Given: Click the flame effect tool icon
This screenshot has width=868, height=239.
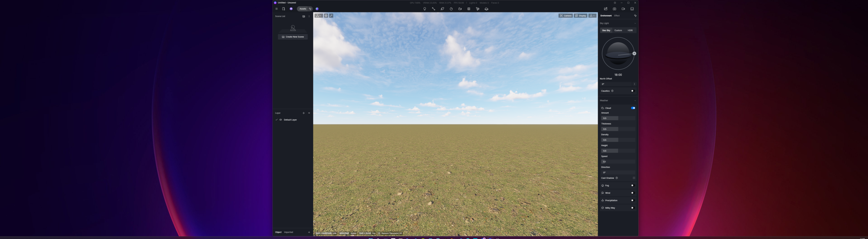Looking at the screenshot, I should [x=451, y=9].
